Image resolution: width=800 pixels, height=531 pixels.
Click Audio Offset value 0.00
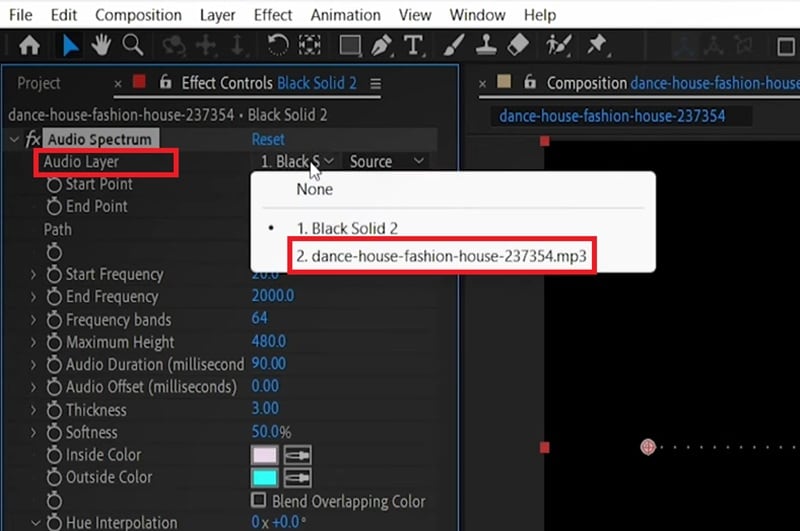click(265, 386)
